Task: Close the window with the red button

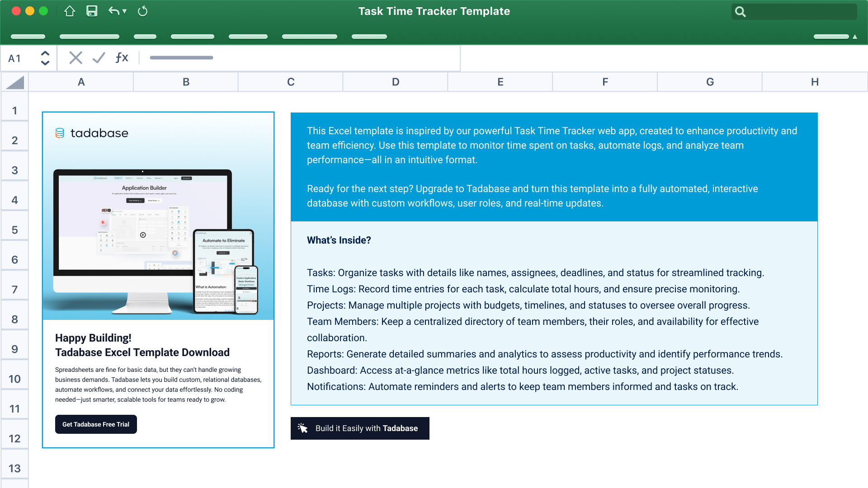Action: (x=16, y=11)
